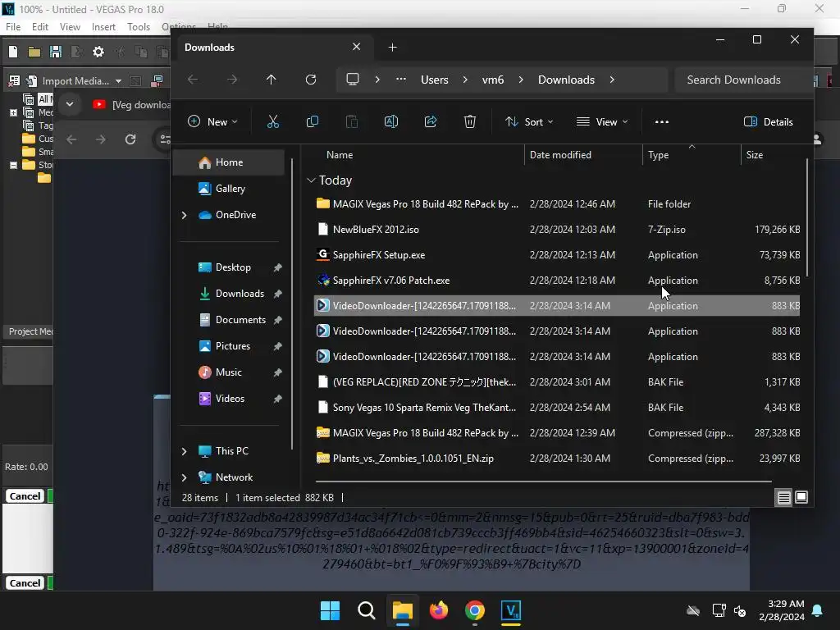Click the Cut scissors icon in Explorer toolbar
This screenshot has width=840, height=630.
(272, 122)
